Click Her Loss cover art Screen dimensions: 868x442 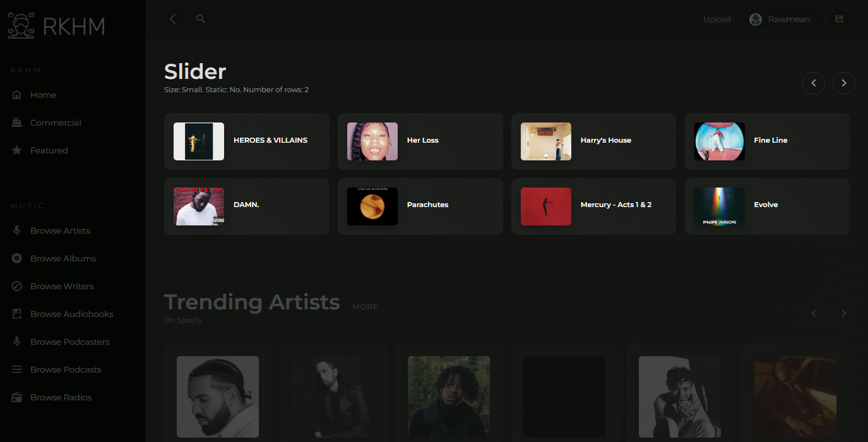(x=372, y=141)
